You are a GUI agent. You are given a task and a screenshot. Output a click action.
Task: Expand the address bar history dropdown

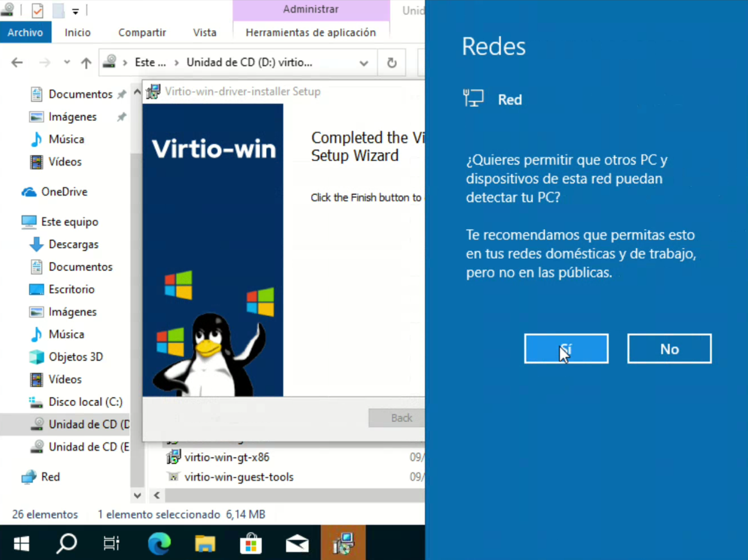363,63
